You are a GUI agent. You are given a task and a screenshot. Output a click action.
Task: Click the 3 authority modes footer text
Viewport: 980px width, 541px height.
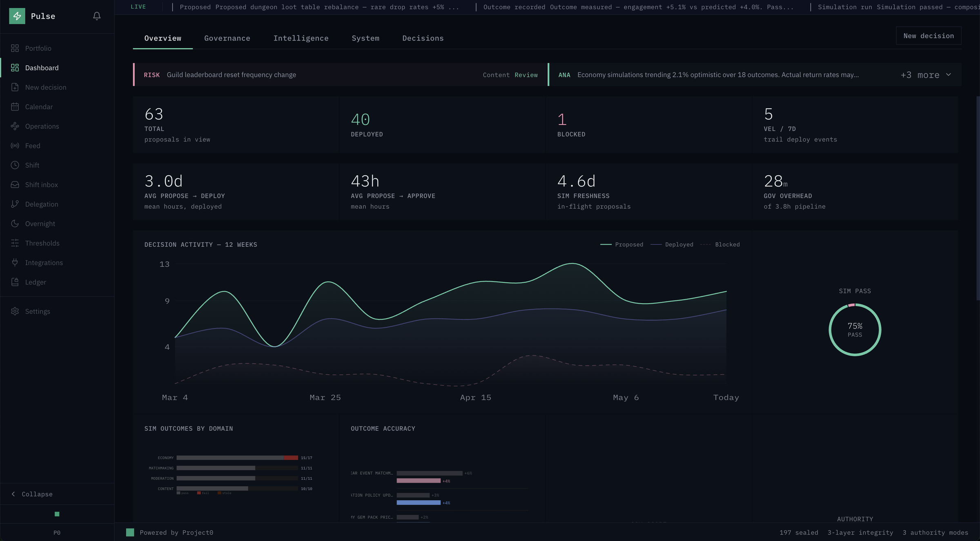tap(935, 532)
